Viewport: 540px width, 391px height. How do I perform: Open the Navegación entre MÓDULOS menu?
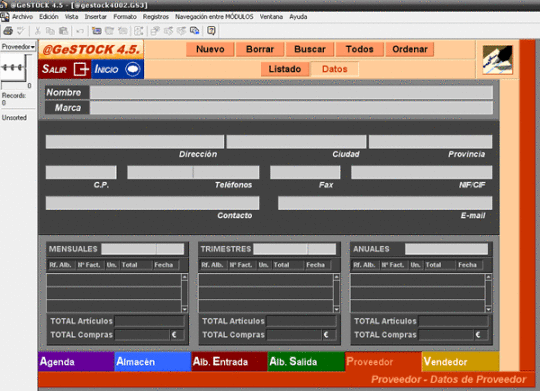tap(214, 17)
